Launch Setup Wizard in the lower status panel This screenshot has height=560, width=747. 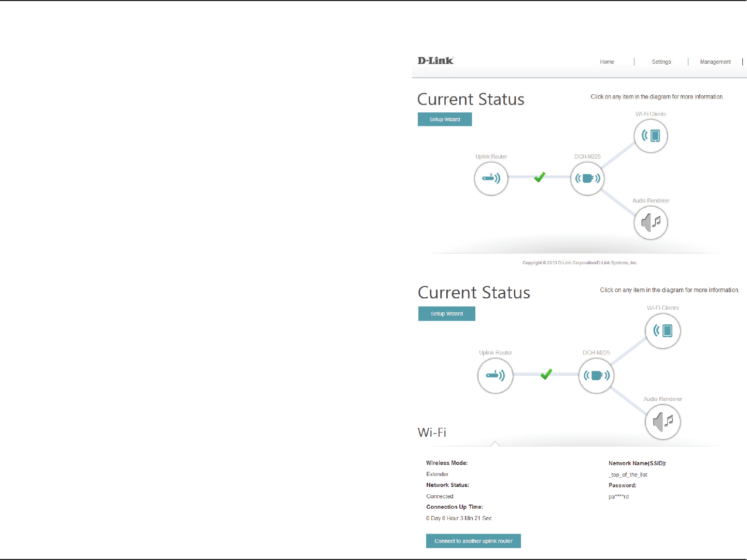coord(447,313)
